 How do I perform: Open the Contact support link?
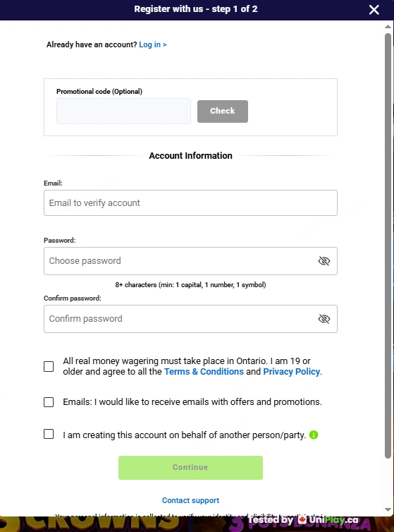190,500
